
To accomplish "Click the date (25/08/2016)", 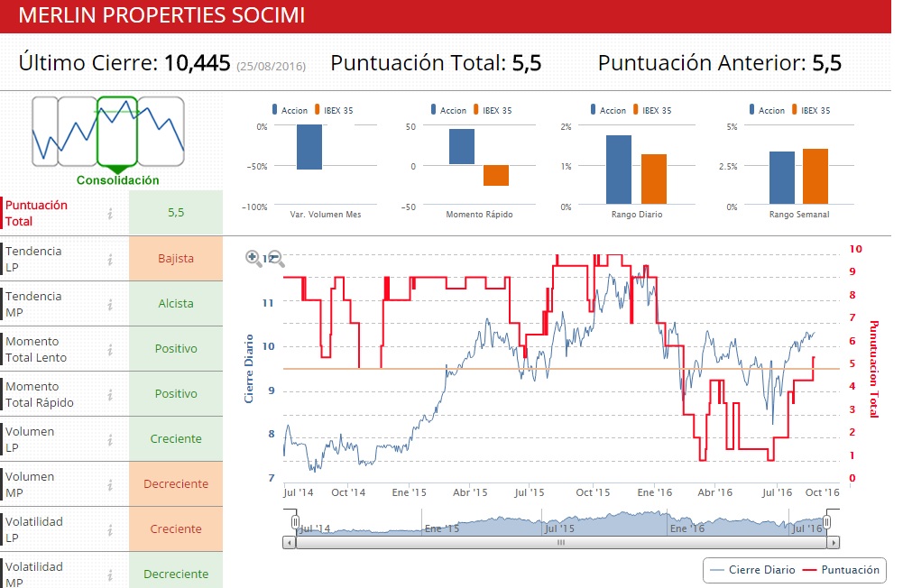I will point(271,66).
